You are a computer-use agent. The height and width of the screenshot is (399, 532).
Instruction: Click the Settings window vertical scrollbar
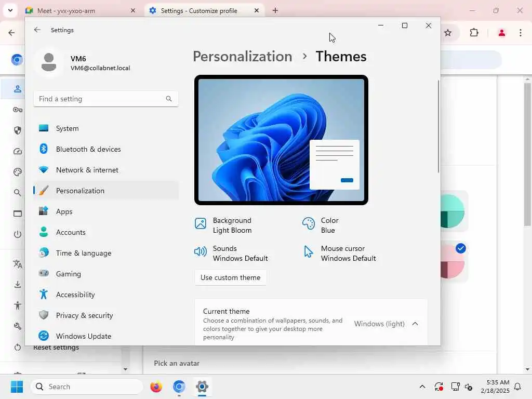click(438, 126)
